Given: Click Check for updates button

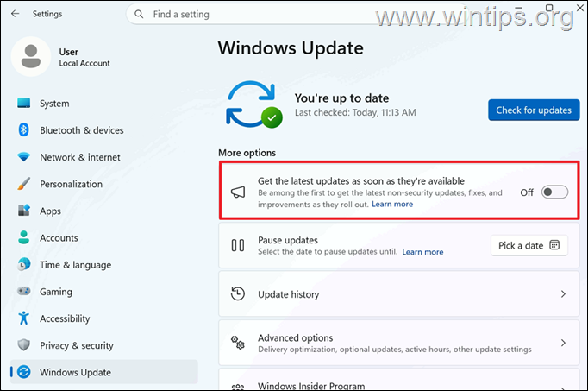Looking at the screenshot, I should (534, 110).
